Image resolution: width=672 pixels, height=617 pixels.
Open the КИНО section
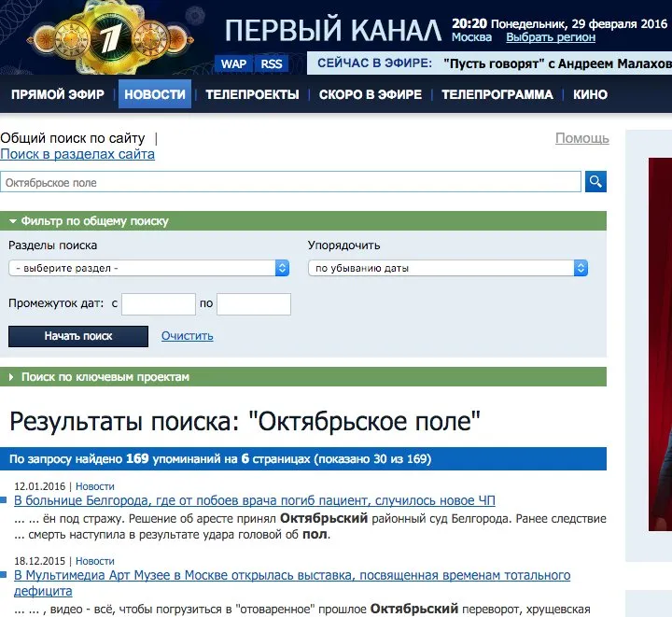click(590, 94)
